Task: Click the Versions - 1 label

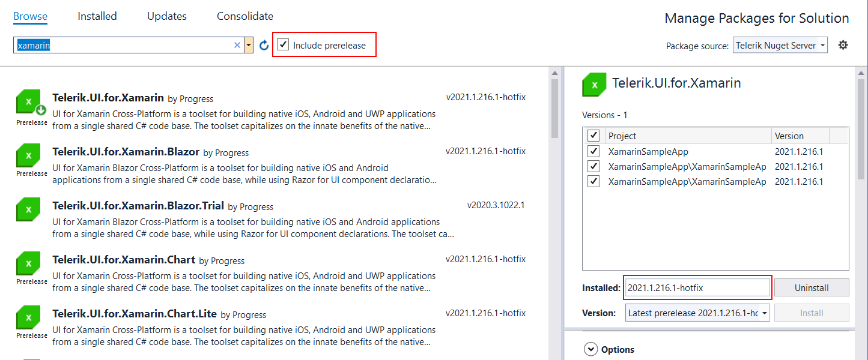Action: 604,115
